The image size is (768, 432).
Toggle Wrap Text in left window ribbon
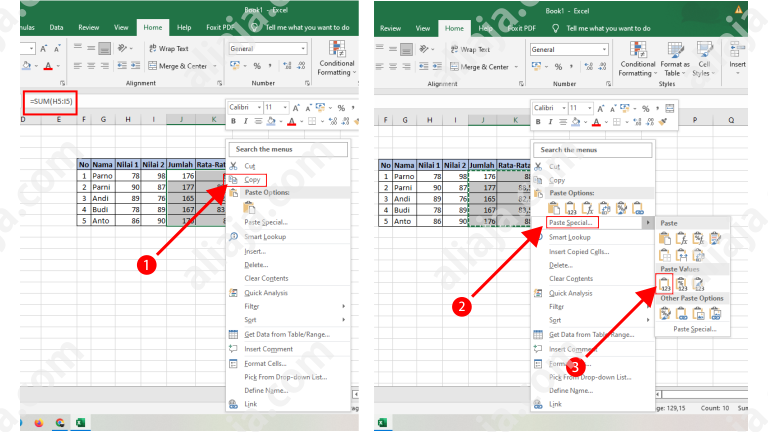168,48
